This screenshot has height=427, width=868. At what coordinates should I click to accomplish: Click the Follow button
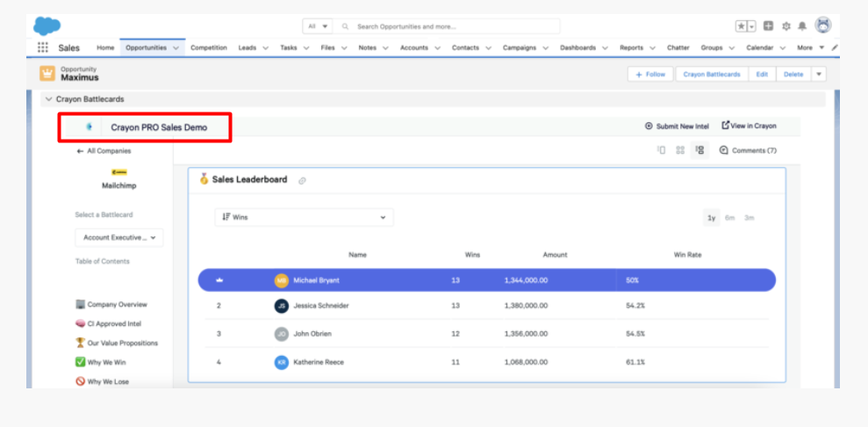click(x=650, y=74)
